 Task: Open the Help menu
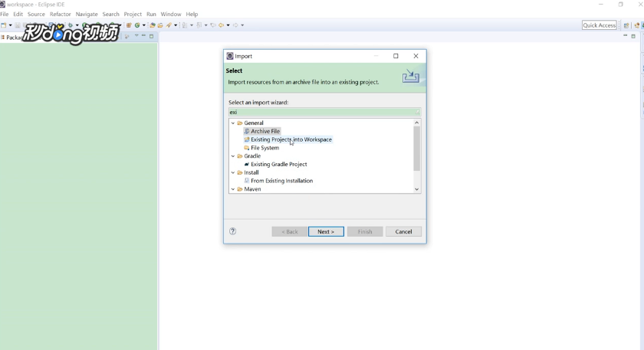point(192,14)
